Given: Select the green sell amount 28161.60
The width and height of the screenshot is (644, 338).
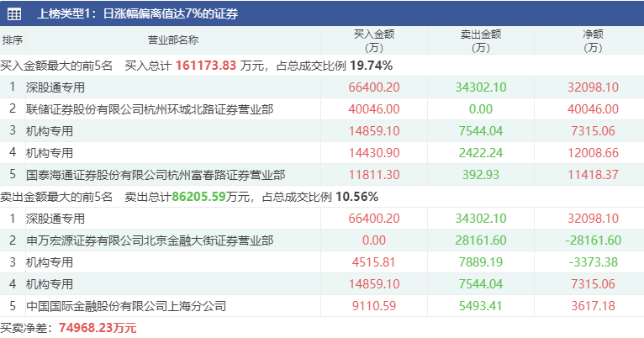Looking at the screenshot, I should tap(481, 240).
